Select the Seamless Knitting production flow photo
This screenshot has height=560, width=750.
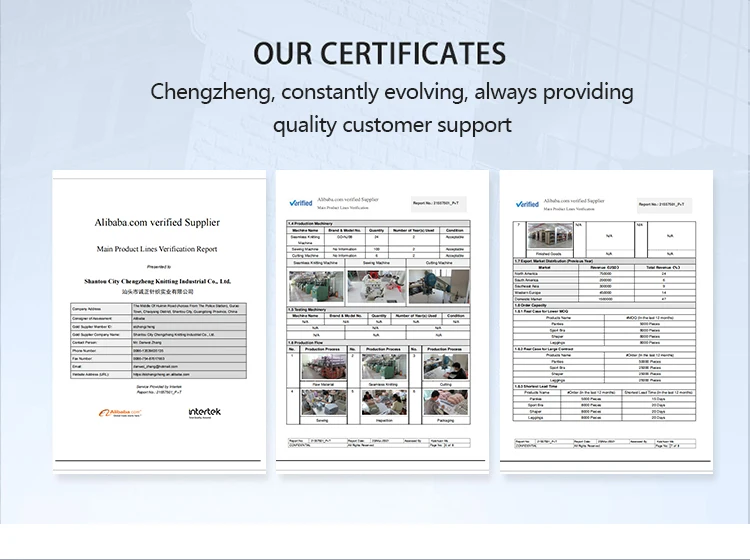pos(385,366)
